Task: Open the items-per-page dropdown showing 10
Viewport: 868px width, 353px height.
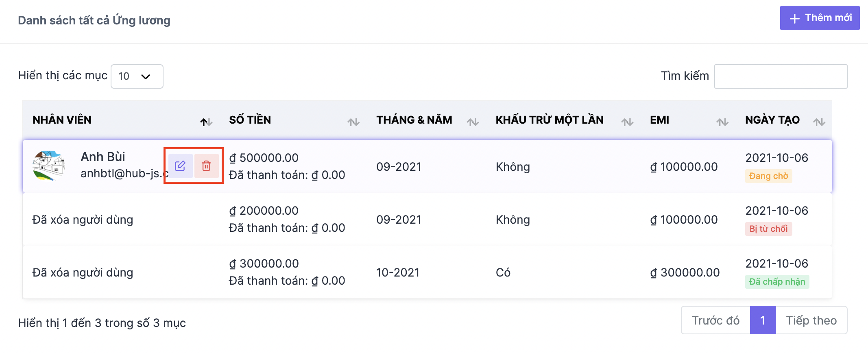Action: click(137, 76)
